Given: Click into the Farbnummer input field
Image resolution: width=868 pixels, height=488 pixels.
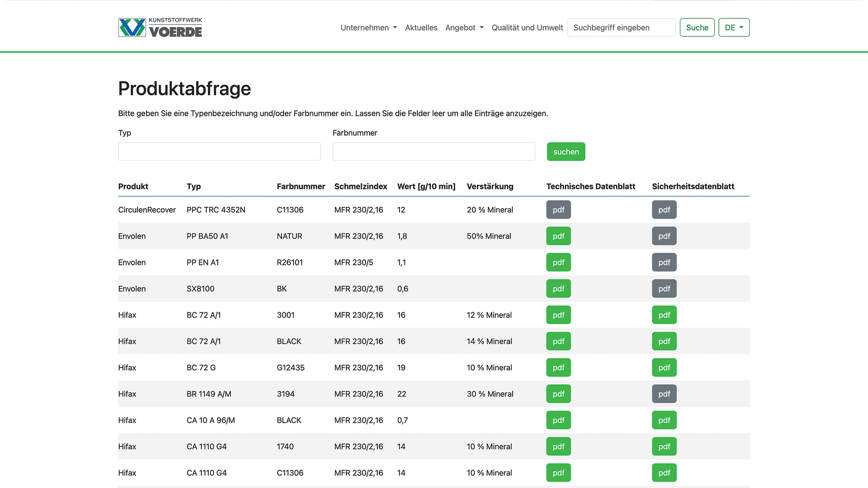Looking at the screenshot, I should click(434, 152).
